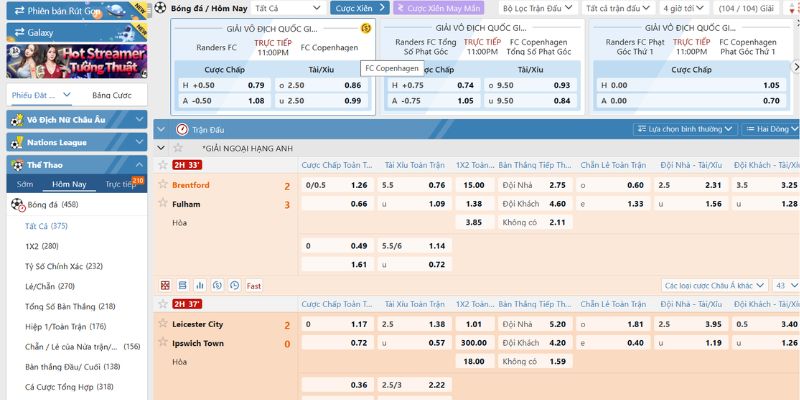
Task: Click the clock history icon under Brentford match
Action: (x=235, y=286)
